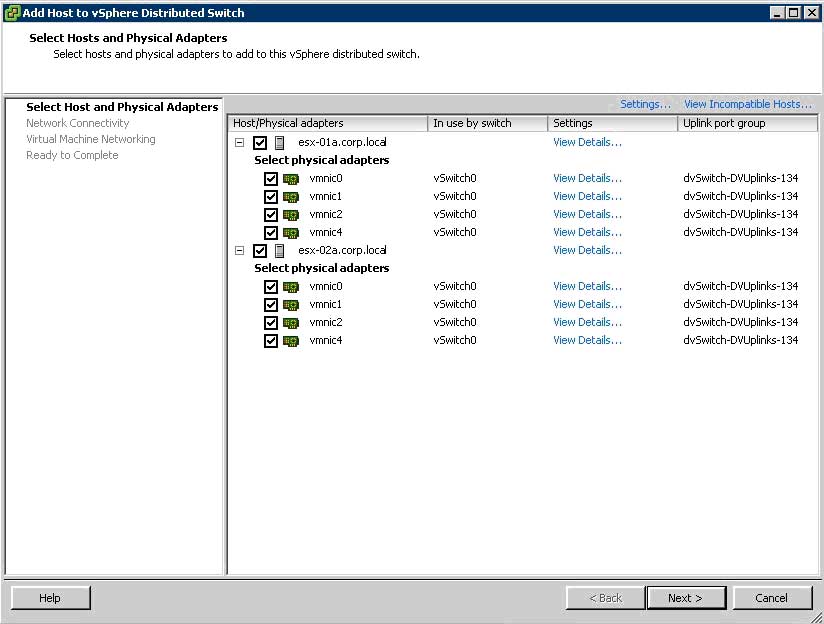824x624 pixels.
Task: Click the vmnic0 adapter icon under esx-02a
Action: (x=291, y=287)
